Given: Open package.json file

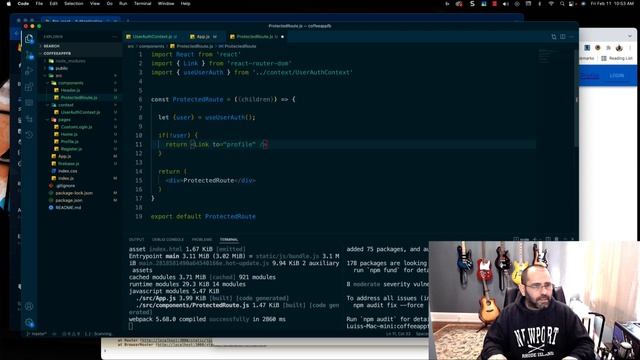Looking at the screenshot, I should [69, 200].
